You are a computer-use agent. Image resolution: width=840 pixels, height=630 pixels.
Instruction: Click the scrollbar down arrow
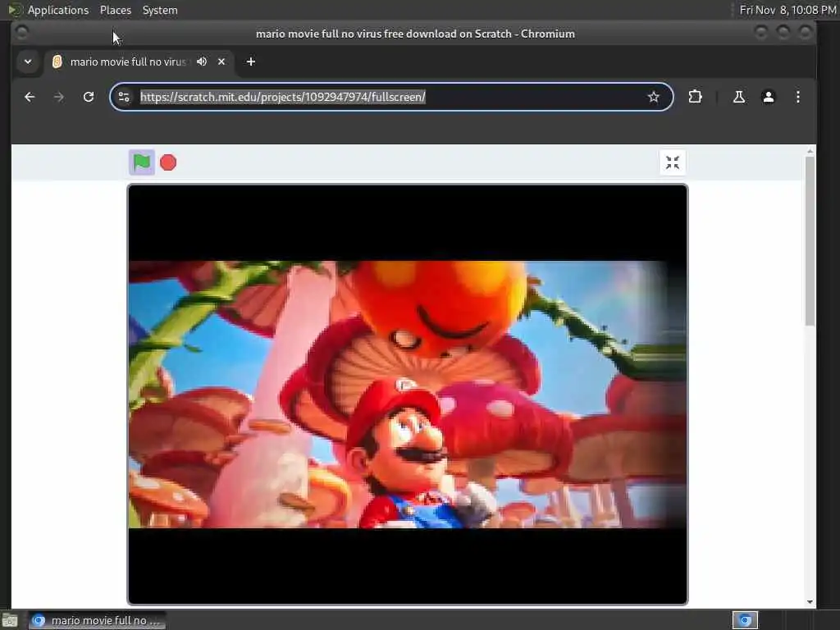[810, 601]
